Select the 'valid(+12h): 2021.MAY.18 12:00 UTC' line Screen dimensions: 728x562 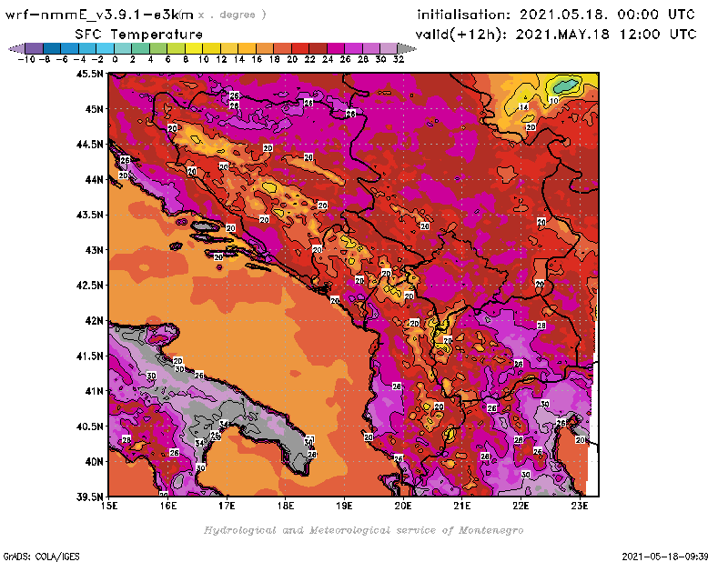pyautogui.click(x=556, y=35)
